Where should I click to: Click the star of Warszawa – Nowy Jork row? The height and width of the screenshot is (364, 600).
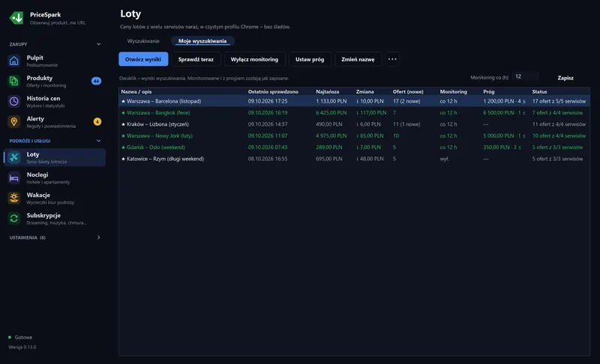[x=123, y=136]
